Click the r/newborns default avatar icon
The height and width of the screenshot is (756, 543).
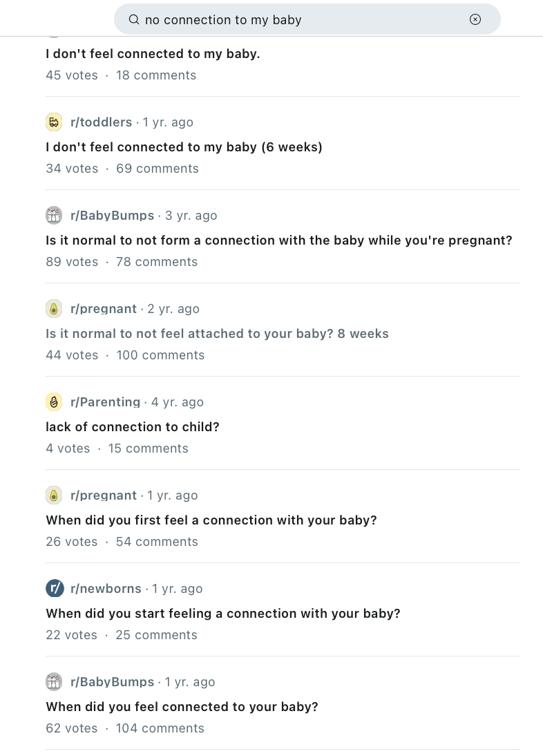coord(55,588)
